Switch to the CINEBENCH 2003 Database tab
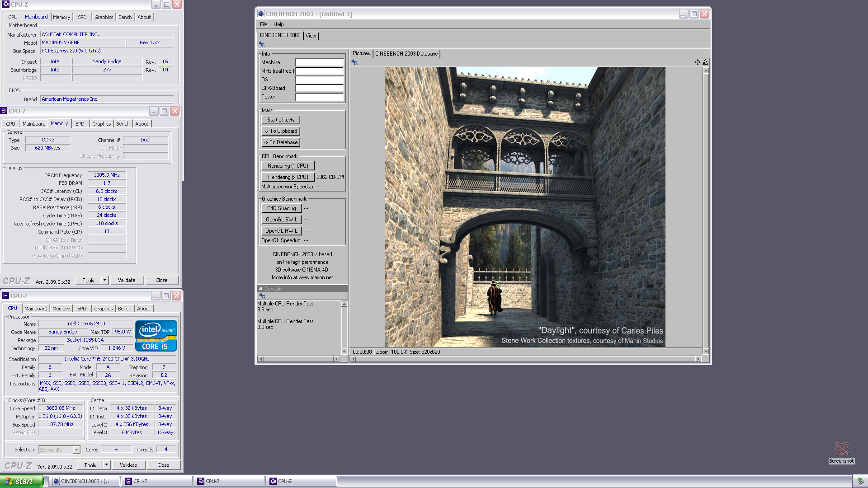The width and height of the screenshot is (868, 488). pyautogui.click(x=406, y=54)
